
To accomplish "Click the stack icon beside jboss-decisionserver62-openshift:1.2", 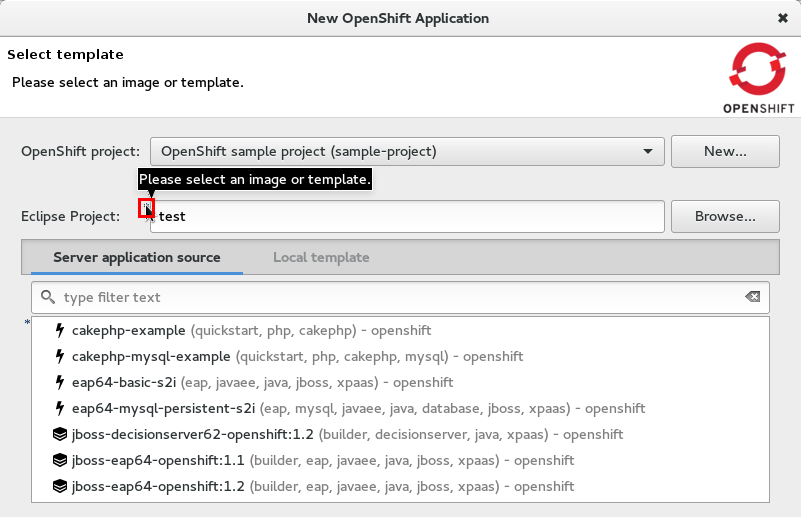I will coord(59,434).
